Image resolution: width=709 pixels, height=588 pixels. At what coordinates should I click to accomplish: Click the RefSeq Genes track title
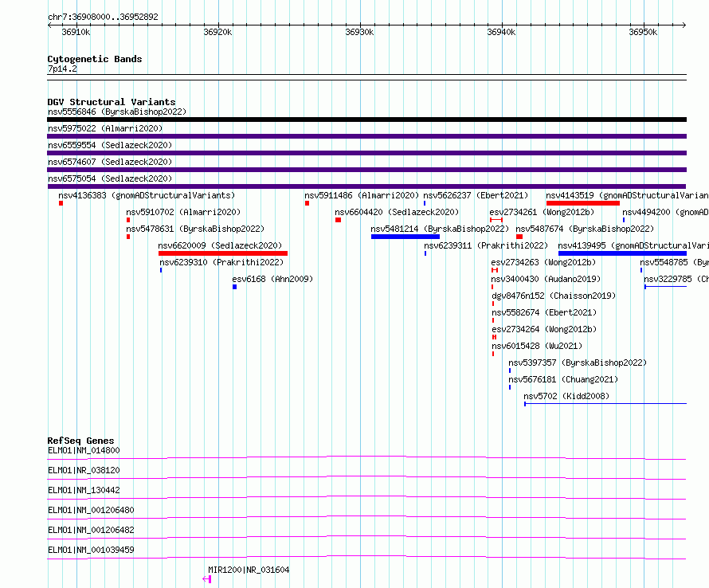pyautogui.click(x=80, y=441)
